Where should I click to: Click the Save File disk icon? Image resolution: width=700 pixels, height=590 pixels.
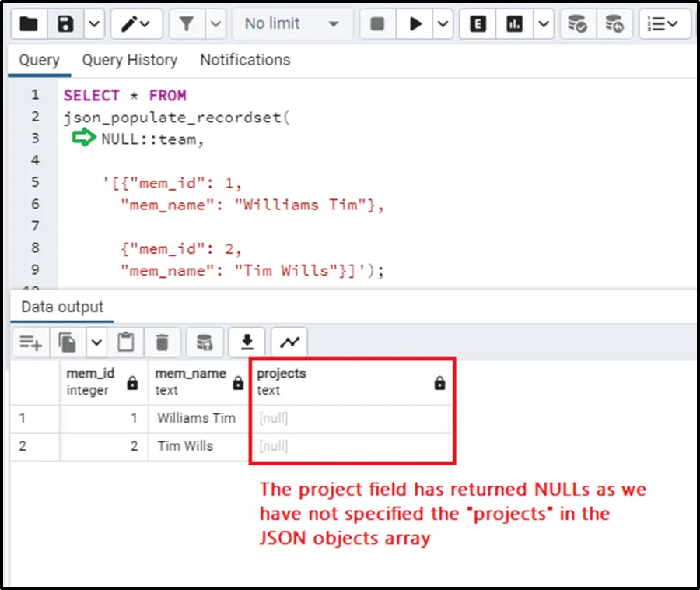[x=65, y=24]
